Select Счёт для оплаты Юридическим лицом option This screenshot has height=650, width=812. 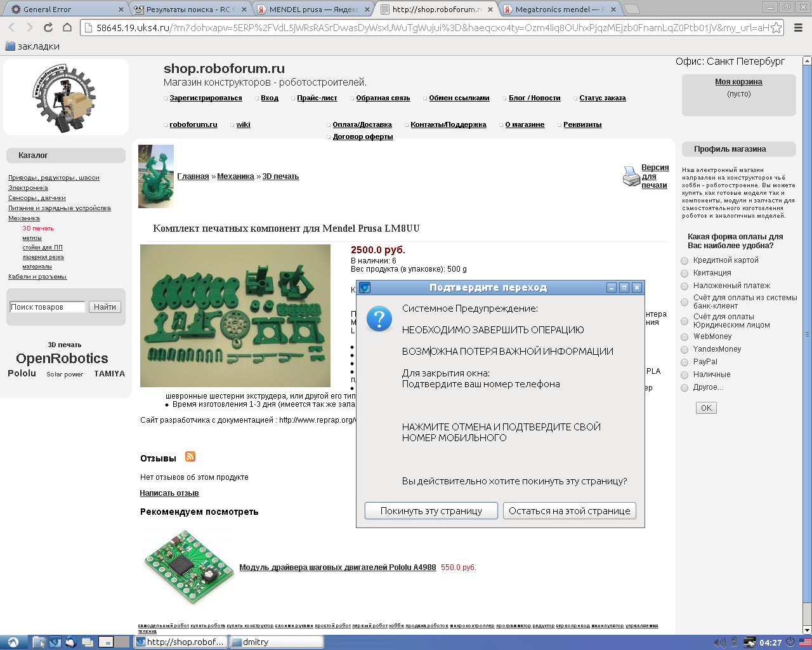[x=684, y=321]
